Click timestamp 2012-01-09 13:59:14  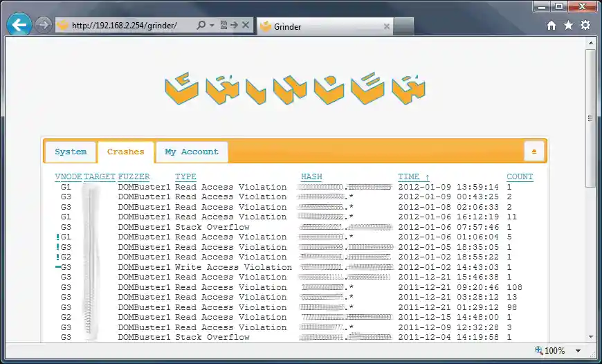(448, 187)
